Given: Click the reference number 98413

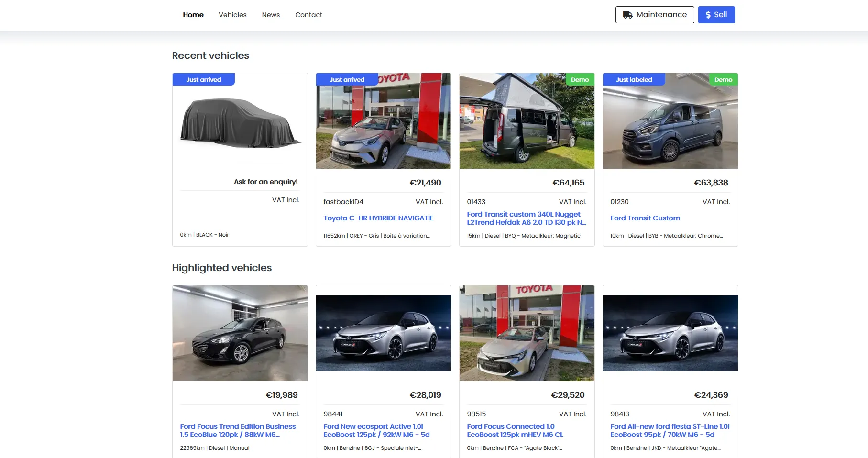Looking at the screenshot, I should (620, 414).
